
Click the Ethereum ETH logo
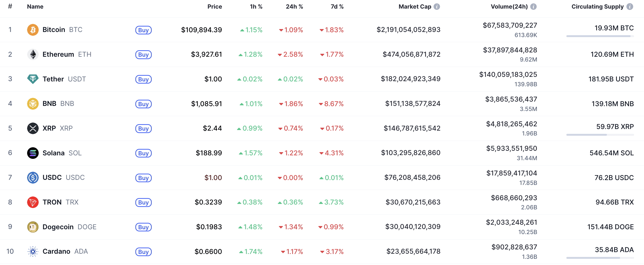[33, 54]
